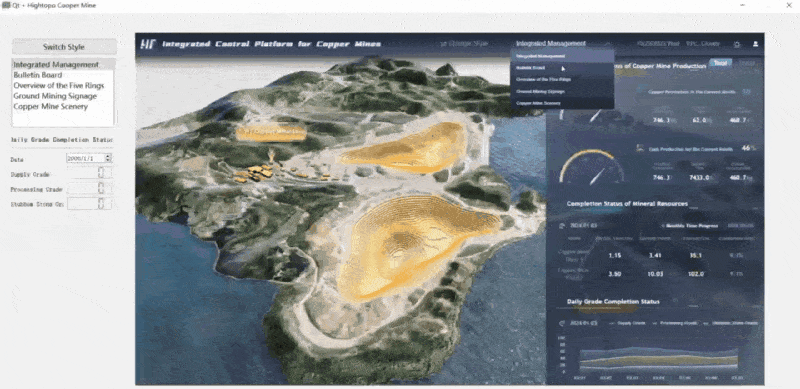Click the value 3.41 in the resources table

[x=655, y=255]
